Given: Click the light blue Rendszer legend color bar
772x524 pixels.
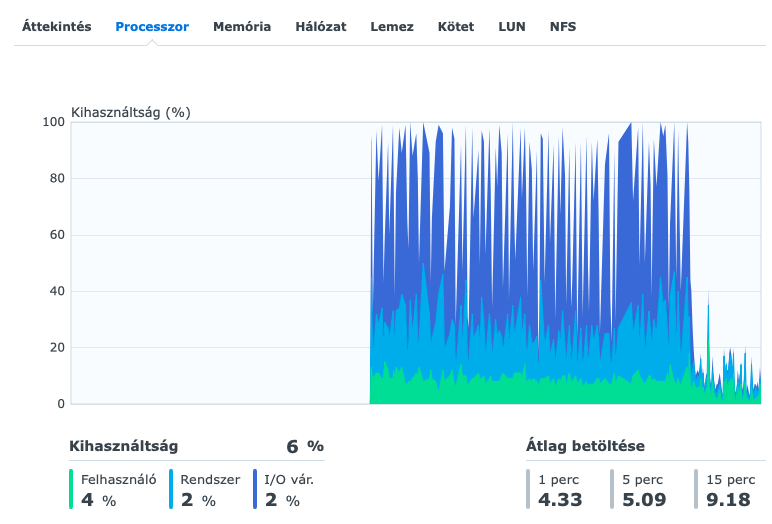Looking at the screenshot, I should click(x=171, y=489).
